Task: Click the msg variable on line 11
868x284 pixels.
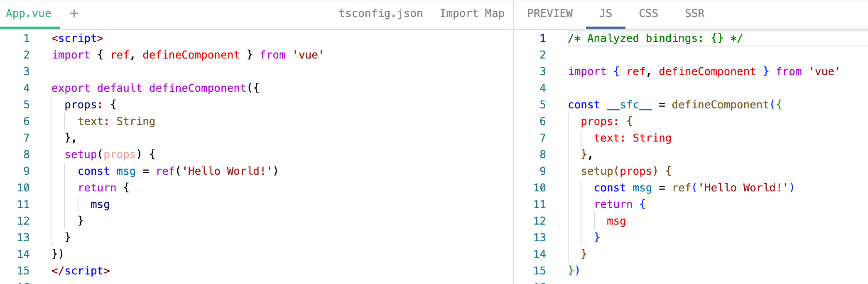Action: 100,204
